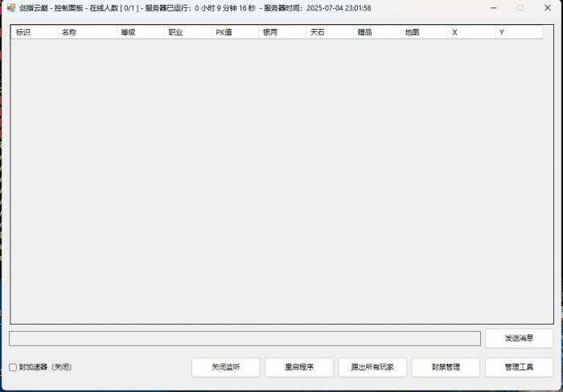Click the 地图 column header

point(424,32)
